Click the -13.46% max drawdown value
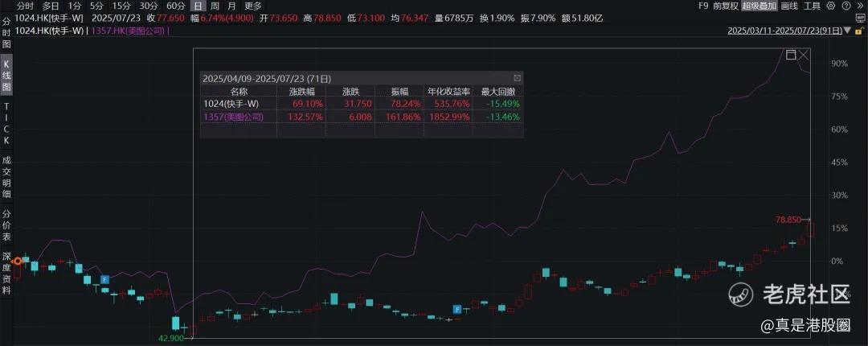 click(504, 117)
